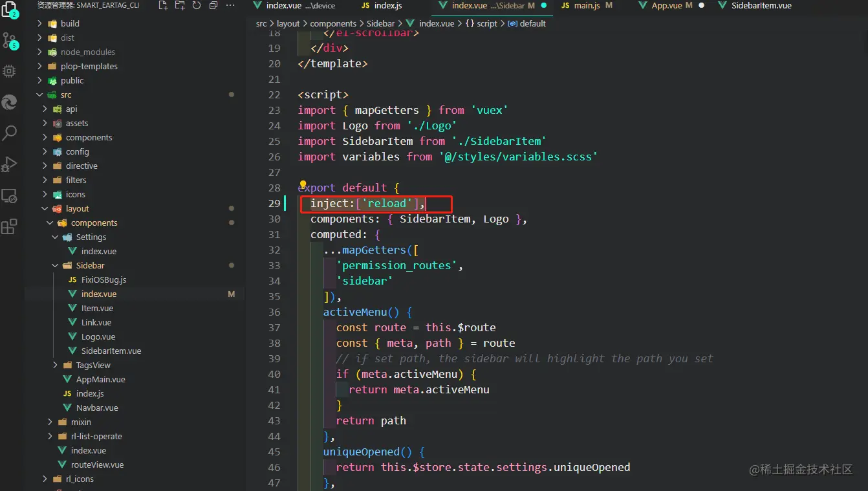Expand the mixin folder
Image resolution: width=868 pixels, height=491 pixels.
click(50, 422)
